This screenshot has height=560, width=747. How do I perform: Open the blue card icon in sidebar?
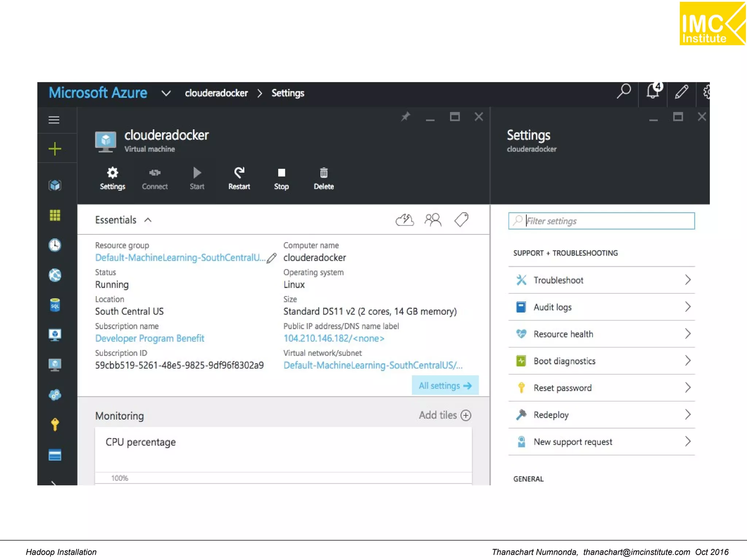click(x=55, y=455)
